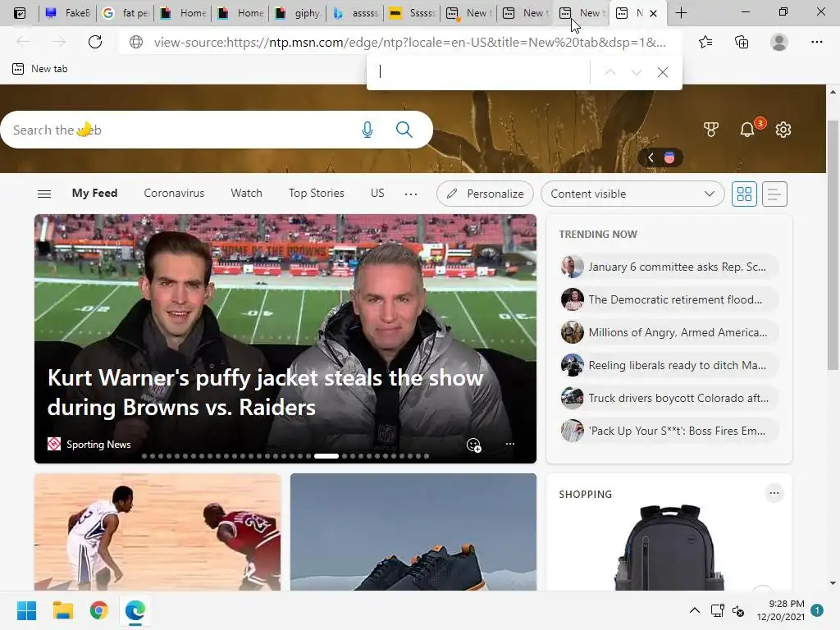Open the sneakers story thumbnail

tap(413, 532)
